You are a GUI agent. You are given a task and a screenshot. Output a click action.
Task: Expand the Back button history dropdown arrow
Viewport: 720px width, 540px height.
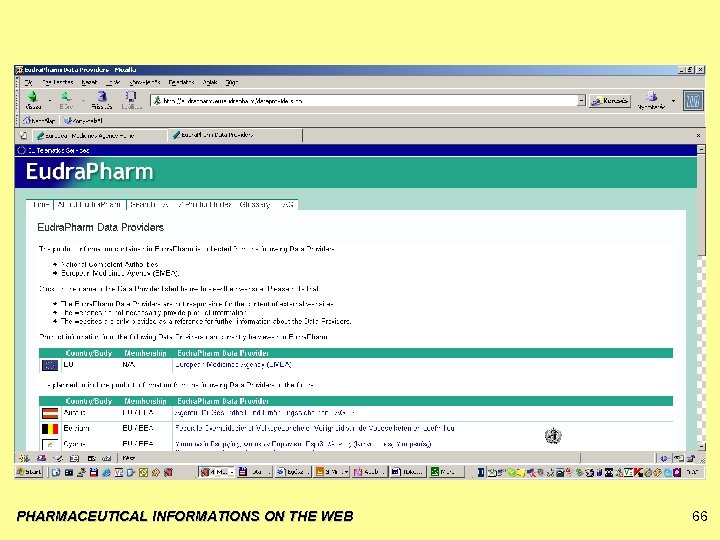coord(50,100)
